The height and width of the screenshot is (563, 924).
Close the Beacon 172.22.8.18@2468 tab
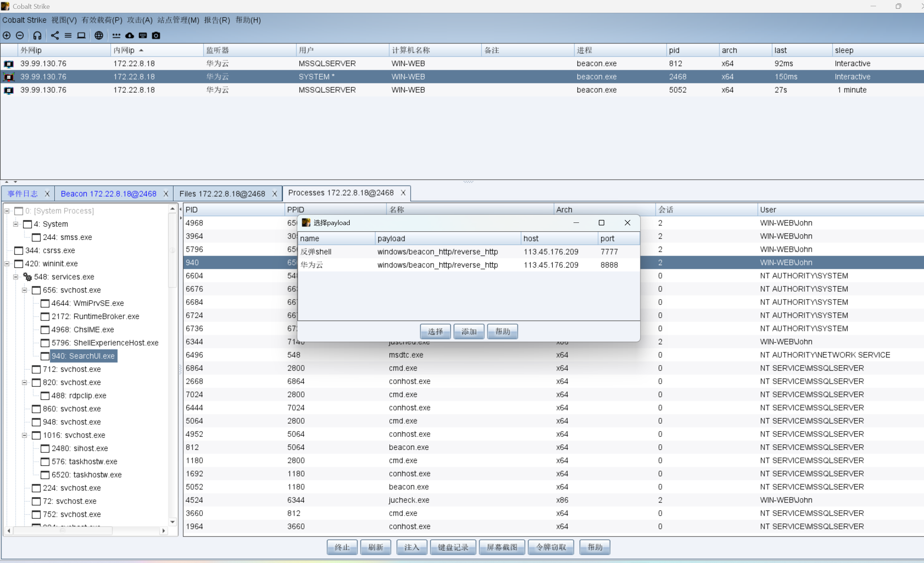tap(166, 194)
